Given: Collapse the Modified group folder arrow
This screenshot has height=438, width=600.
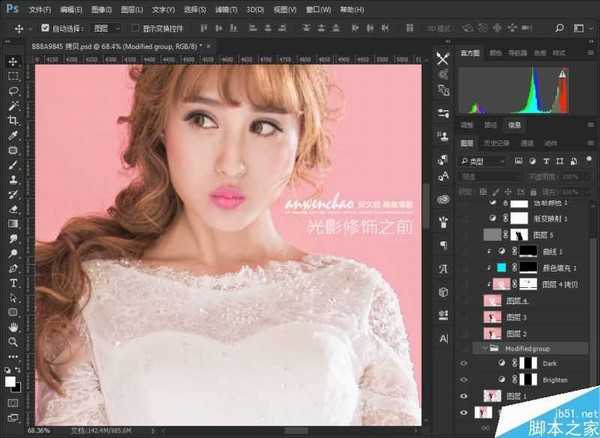Looking at the screenshot, I should [x=485, y=348].
